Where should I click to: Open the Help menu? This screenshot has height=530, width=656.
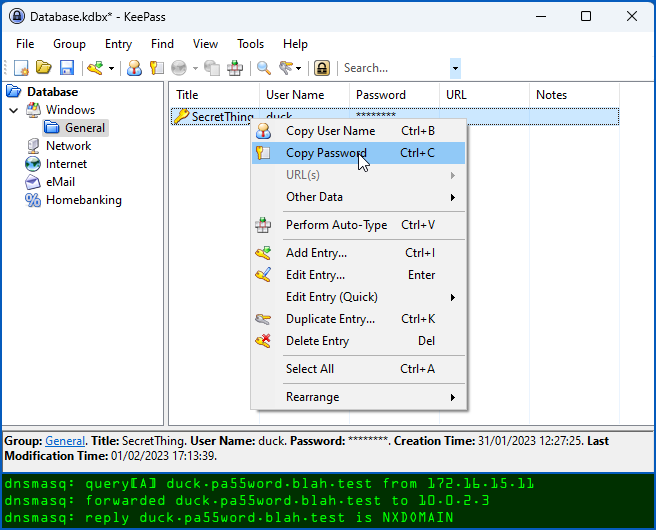(295, 44)
